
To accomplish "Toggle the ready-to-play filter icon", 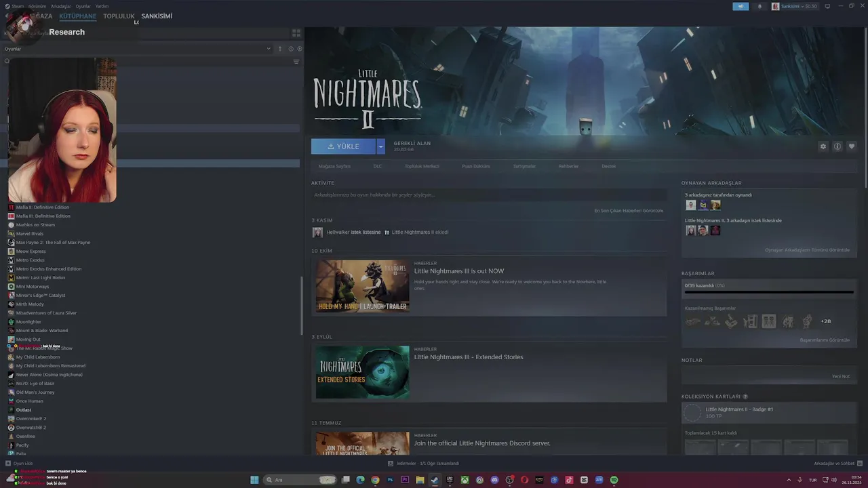I will click(300, 49).
